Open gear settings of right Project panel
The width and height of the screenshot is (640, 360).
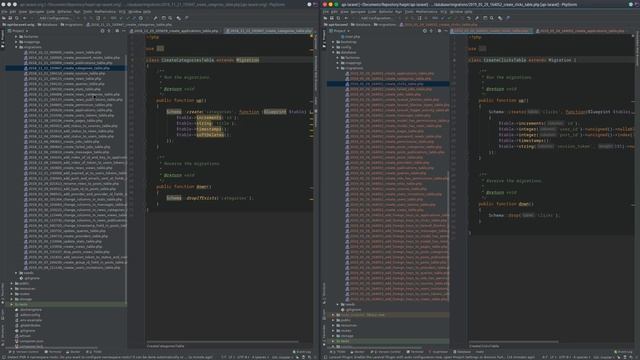439,31
